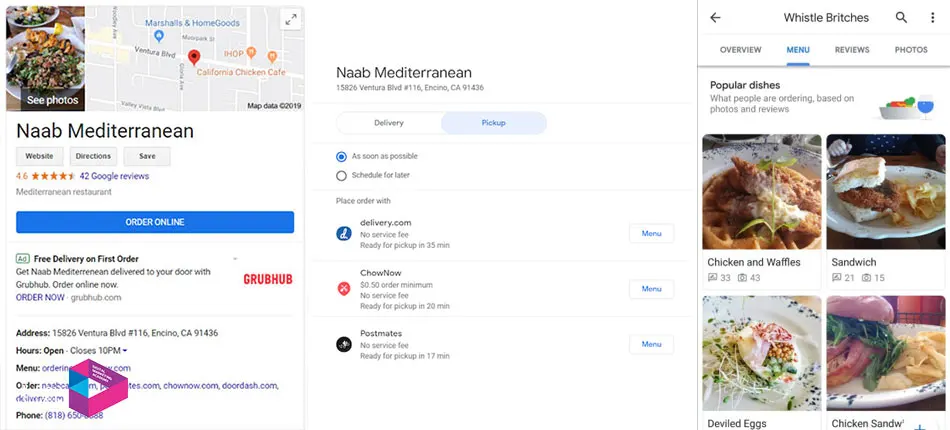Open the doordash.com order link
The width and height of the screenshot is (950, 430).
click(249, 385)
